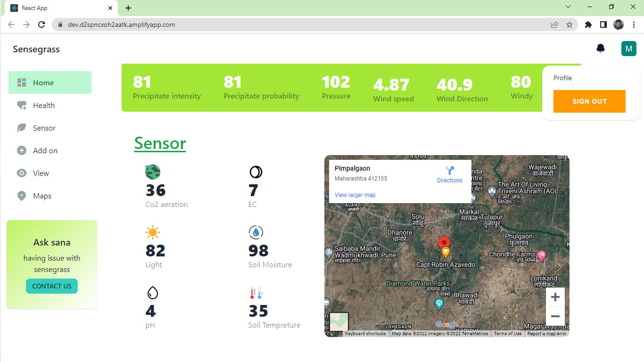Screen dimensions: 644x362
Task: Zoom in the map with plus button
Action: pos(555,297)
